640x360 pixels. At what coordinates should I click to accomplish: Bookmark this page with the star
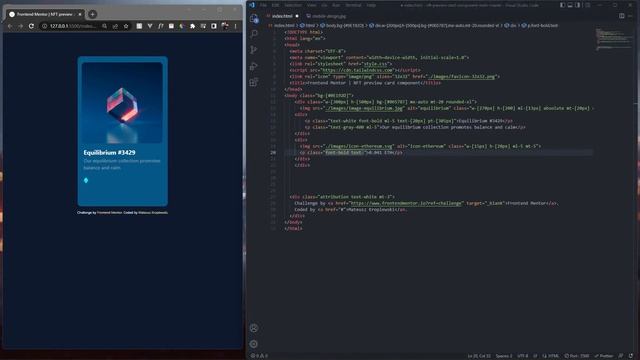coord(126,26)
